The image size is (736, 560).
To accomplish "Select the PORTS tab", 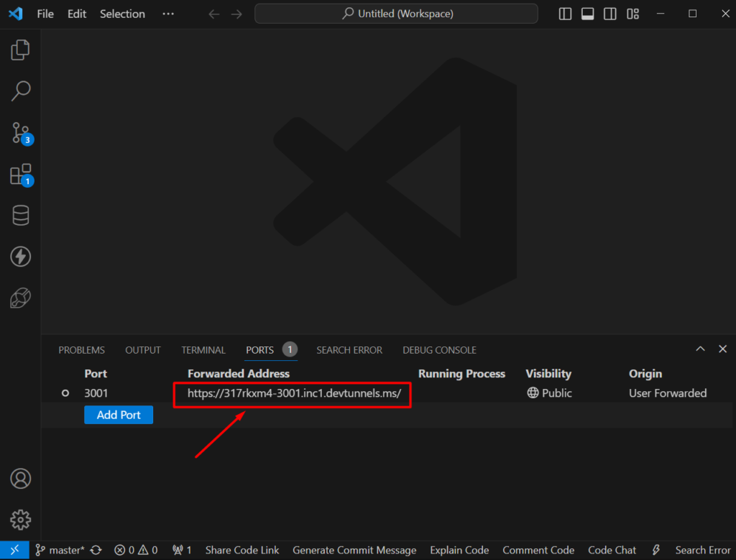I will 259,350.
